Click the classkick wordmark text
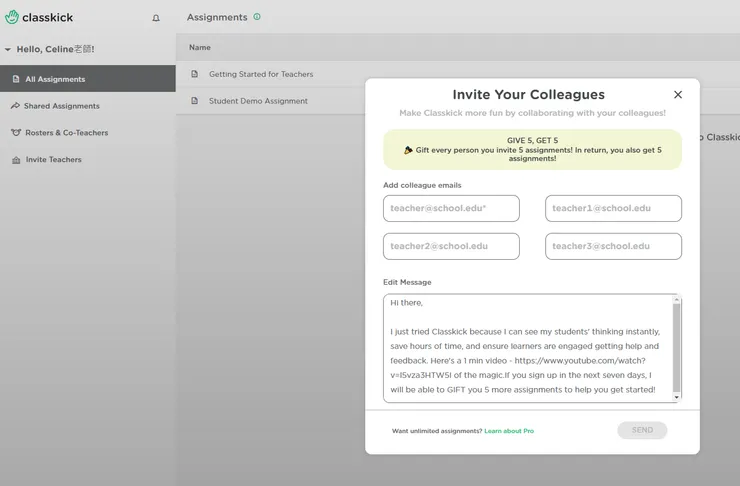This screenshot has width=740, height=486. 48,17
